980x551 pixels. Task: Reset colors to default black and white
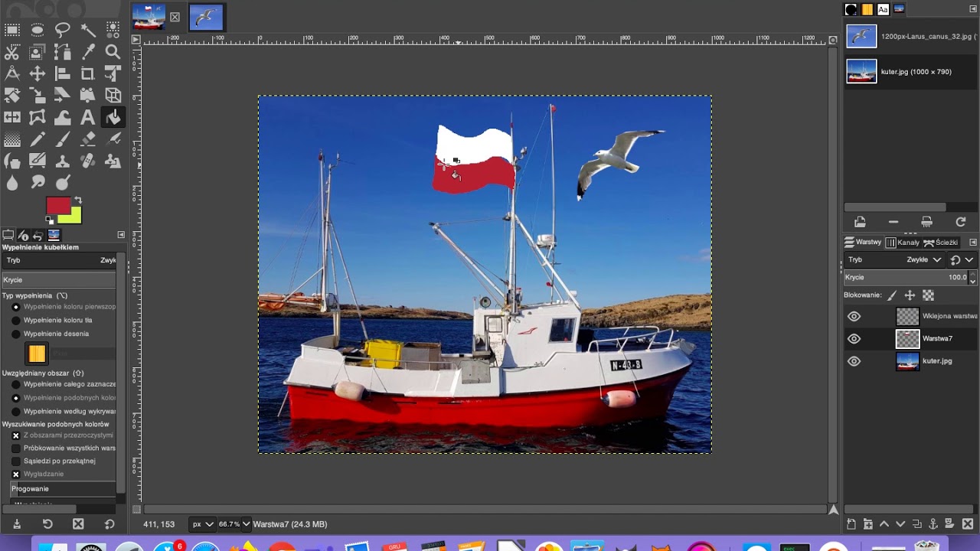click(x=50, y=220)
